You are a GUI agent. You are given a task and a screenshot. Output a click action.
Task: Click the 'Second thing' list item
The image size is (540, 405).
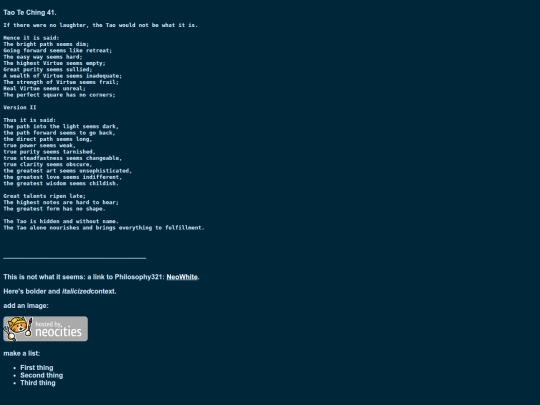[41, 375]
